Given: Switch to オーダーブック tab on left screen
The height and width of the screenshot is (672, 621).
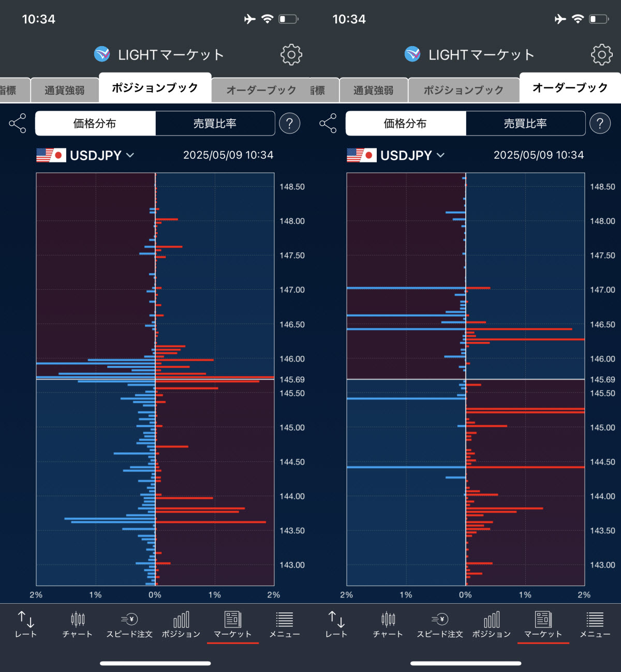Looking at the screenshot, I should [x=261, y=90].
